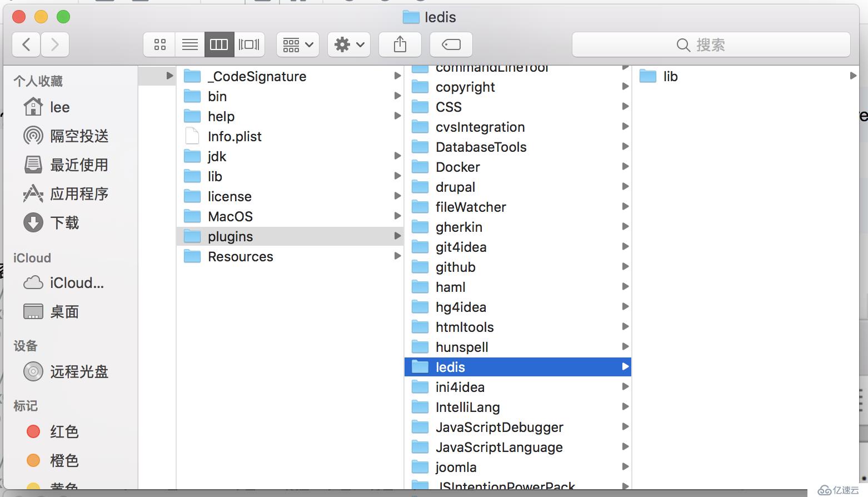This screenshot has width=868, height=497.
Task: Select the htmltools folder
Action: (x=518, y=327)
